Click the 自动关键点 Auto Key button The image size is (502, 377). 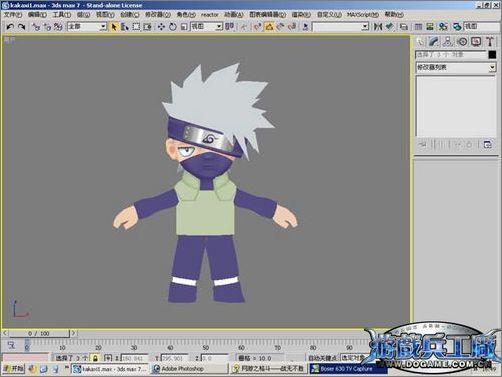pos(322,358)
